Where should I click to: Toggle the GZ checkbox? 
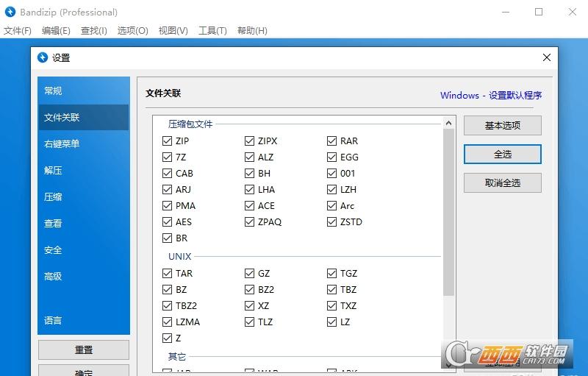(x=249, y=273)
